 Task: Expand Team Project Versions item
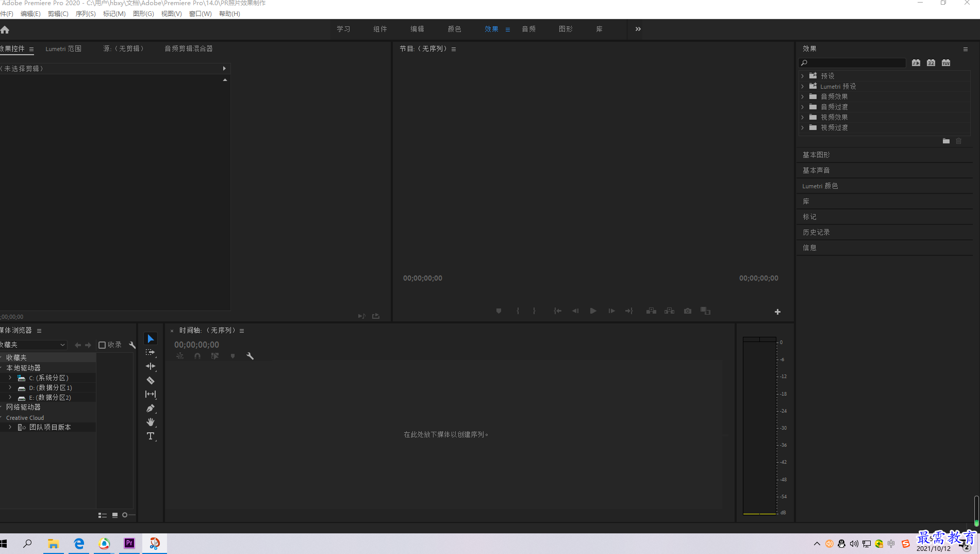coord(10,427)
